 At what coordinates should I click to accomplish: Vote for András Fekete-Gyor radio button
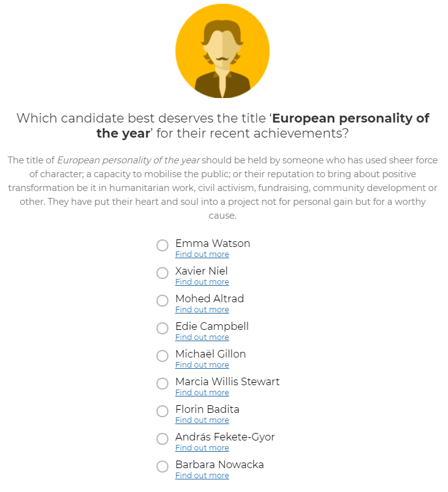[x=163, y=439]
